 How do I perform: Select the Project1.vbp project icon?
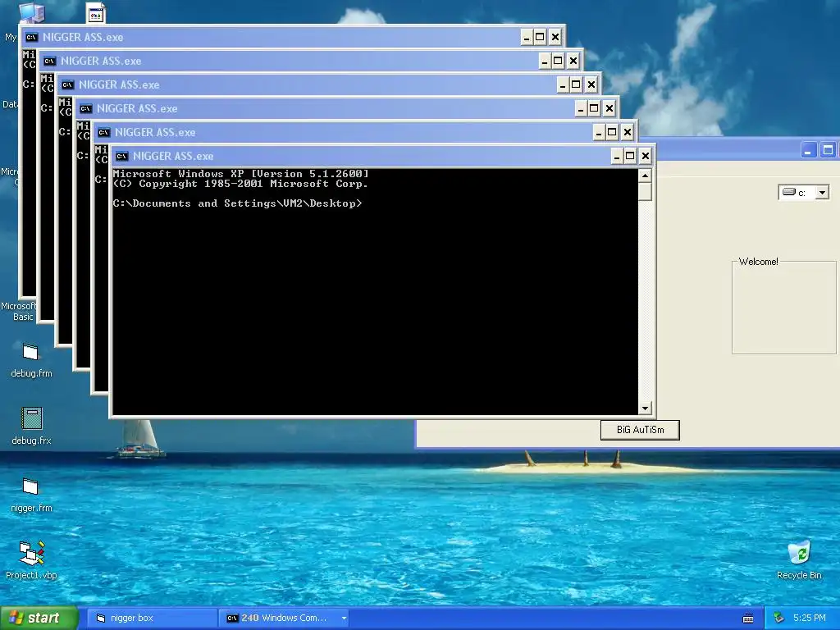(31, 560)
